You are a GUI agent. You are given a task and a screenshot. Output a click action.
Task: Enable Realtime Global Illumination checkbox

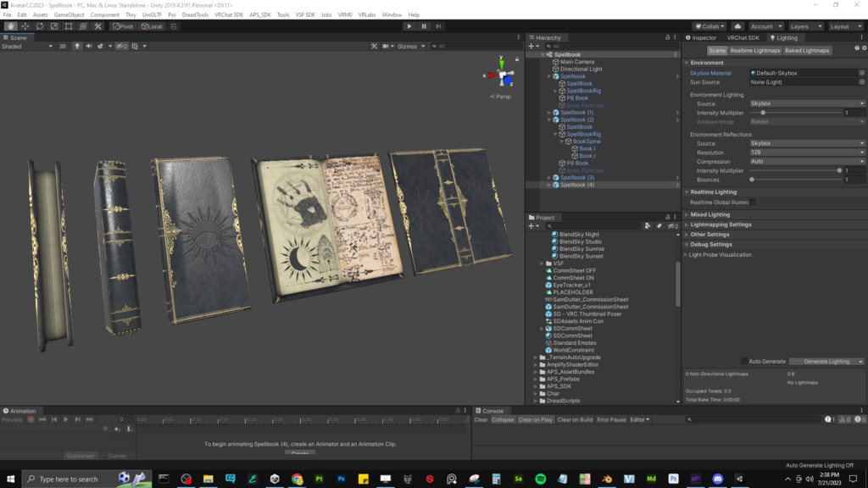coord(753,202)
